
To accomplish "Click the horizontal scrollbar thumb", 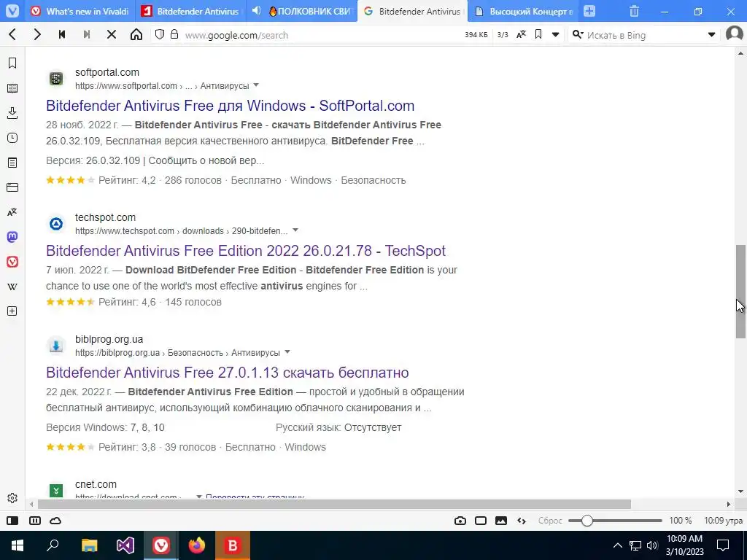I will (334, 504).
